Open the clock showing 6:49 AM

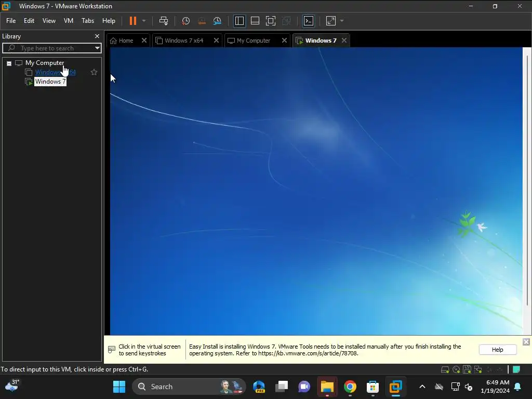495,387
